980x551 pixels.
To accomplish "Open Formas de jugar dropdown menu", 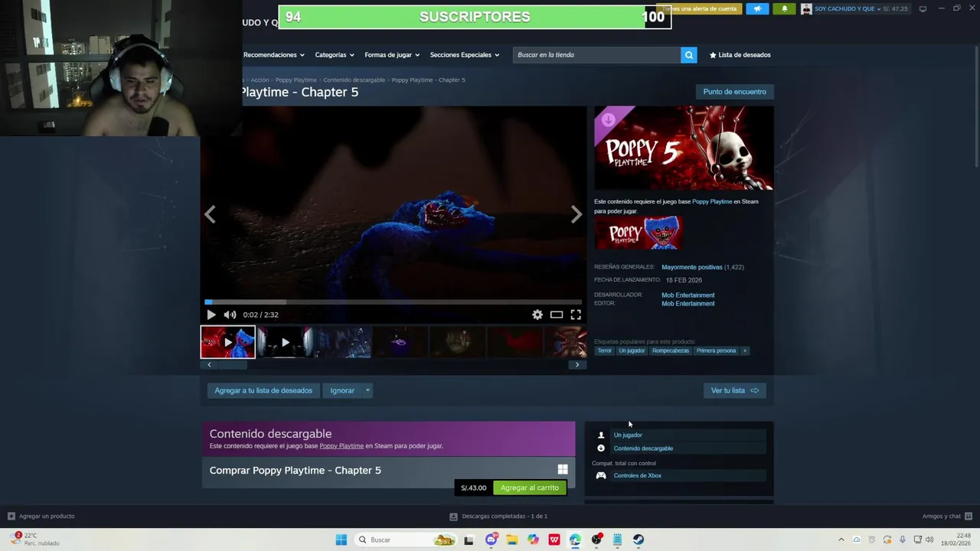I will click(393, 55).
